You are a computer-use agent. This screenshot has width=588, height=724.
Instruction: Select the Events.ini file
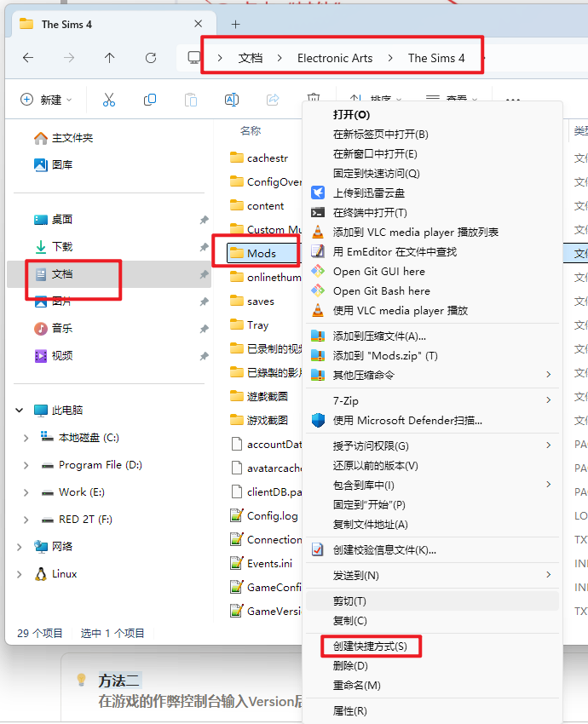point(262,563)
